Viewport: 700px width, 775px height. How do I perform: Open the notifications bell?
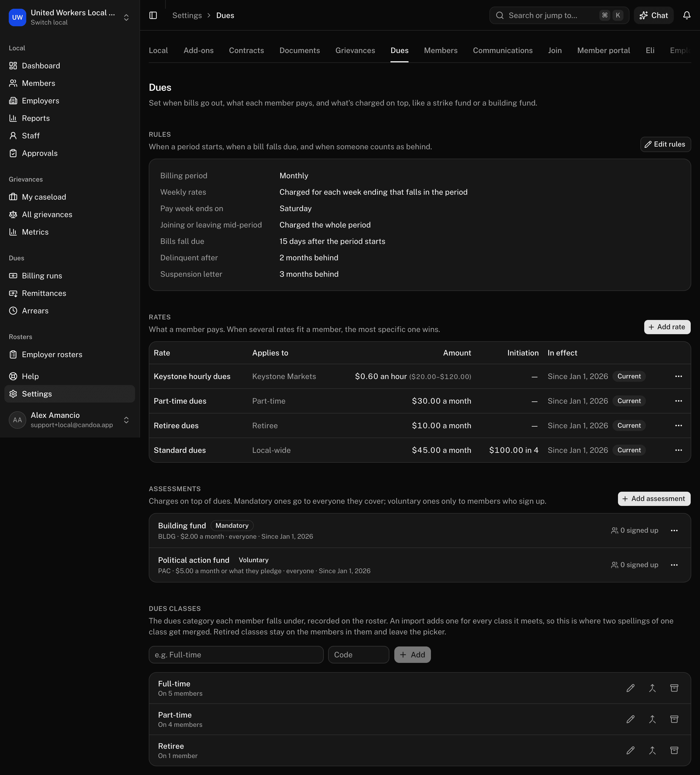coord(687,15)
